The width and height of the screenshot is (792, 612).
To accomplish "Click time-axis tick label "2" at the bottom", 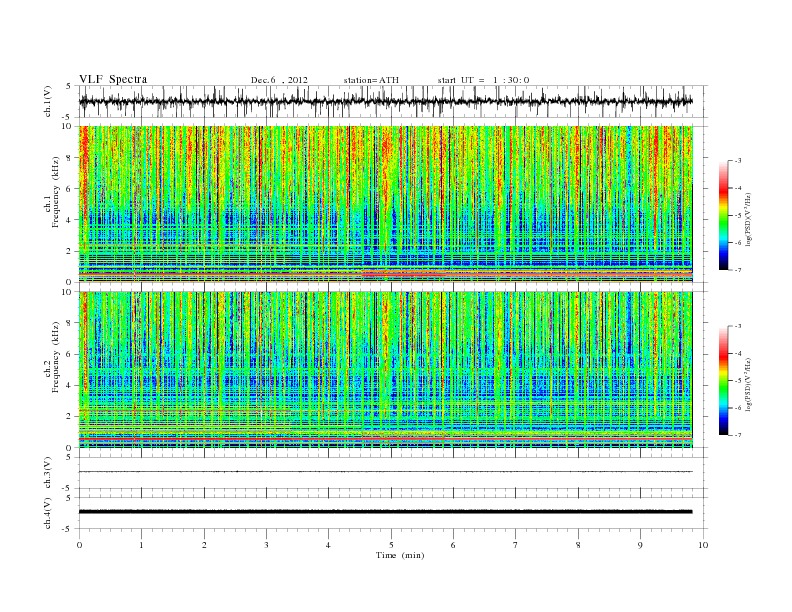I will (x=204, y=545).
